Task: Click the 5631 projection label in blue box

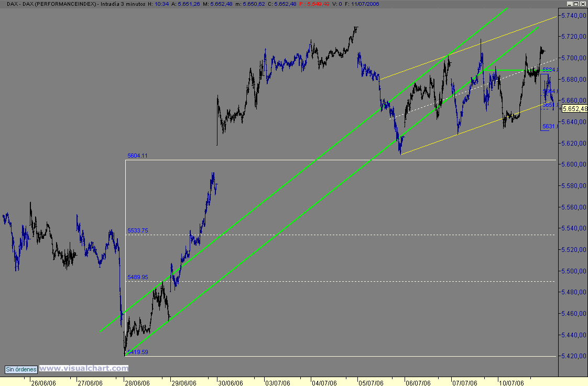Action: point(550,126)
